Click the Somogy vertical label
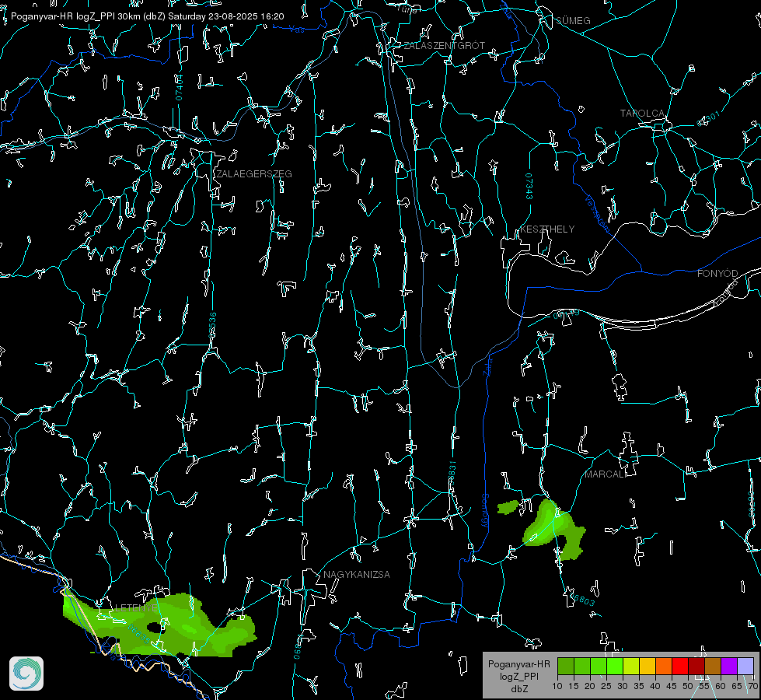This screenshot has height=700, width=761. 485,510
